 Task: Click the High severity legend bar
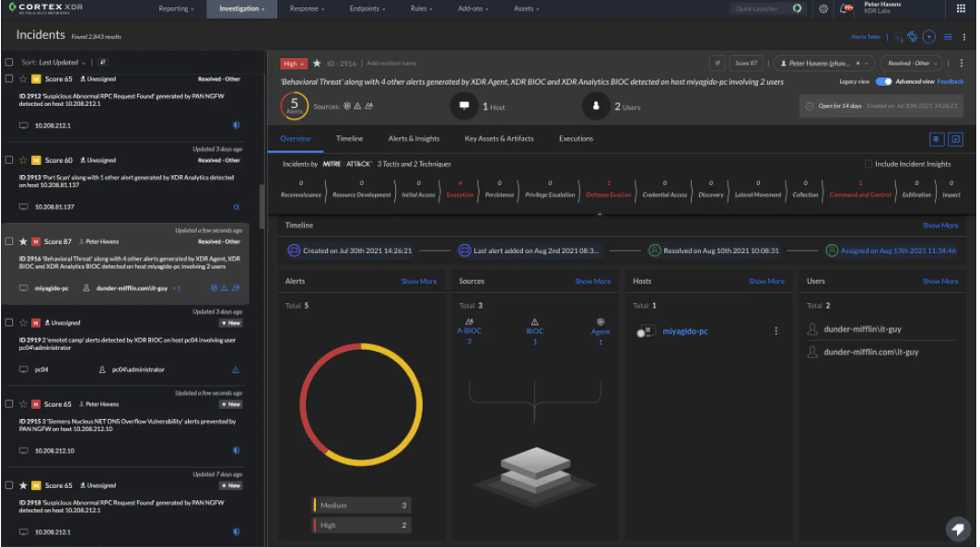pyautogui.click(x=362, y=525)
